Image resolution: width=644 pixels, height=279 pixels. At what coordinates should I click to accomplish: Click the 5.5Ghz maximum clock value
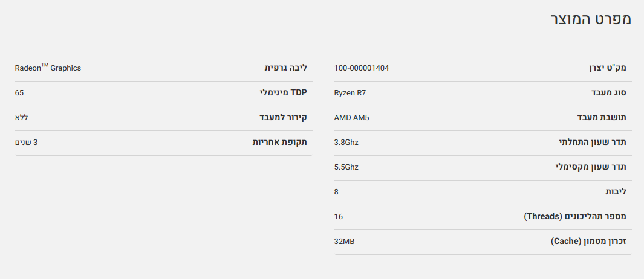[346, 167]
